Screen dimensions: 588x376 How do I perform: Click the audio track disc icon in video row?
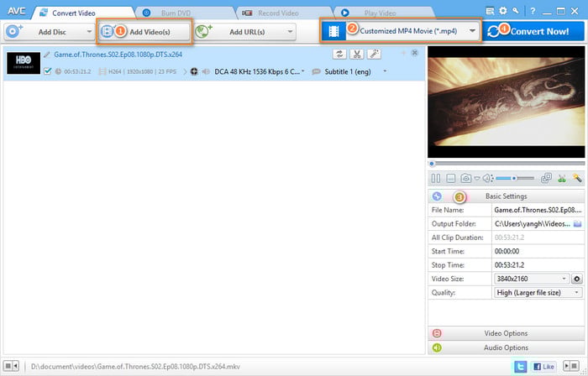pos(194,71)
